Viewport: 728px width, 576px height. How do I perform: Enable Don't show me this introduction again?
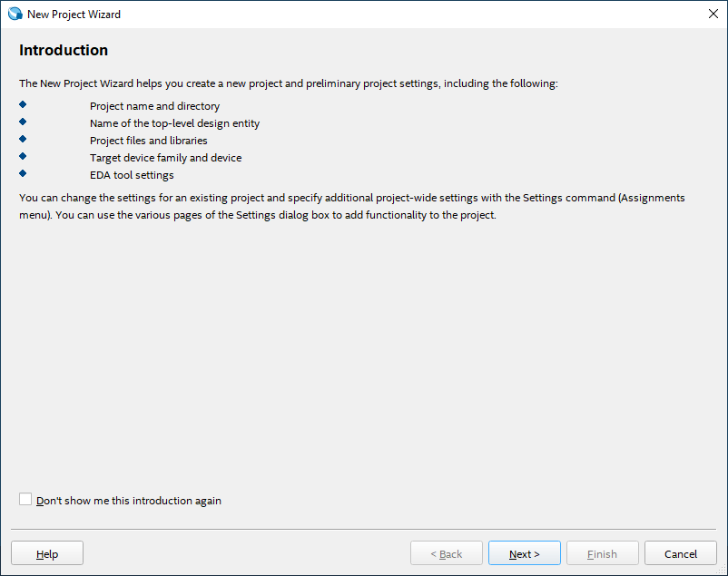pos(25,500)
